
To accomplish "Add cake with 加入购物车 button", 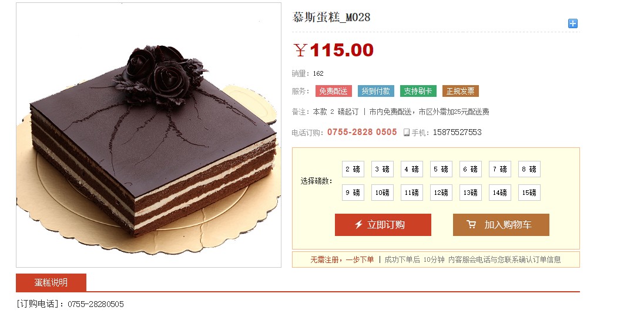I will [501, 225].
